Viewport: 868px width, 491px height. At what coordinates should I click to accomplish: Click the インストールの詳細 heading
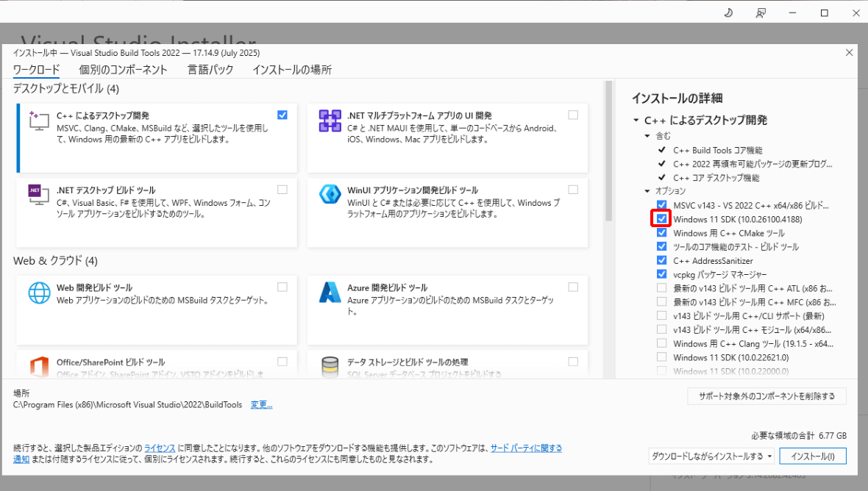tap(677, 98)
